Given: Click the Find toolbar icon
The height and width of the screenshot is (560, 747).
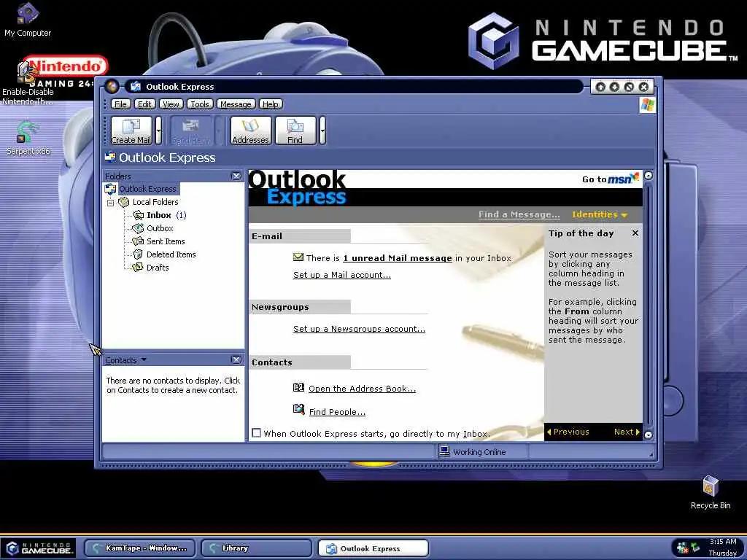Looking at the screenshot, I should [295, 131].
